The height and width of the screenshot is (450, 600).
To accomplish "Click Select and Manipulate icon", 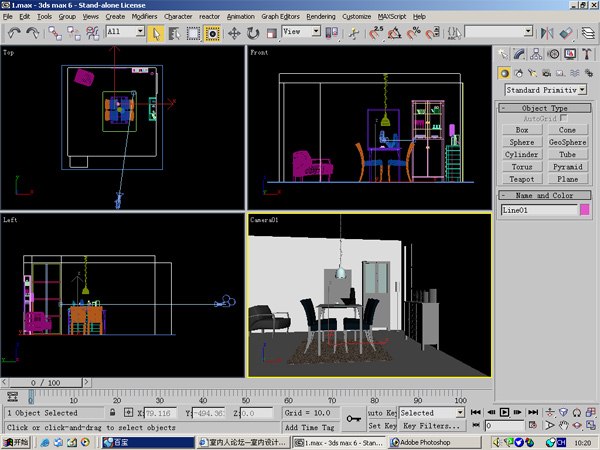I will [x=354, y=33].
